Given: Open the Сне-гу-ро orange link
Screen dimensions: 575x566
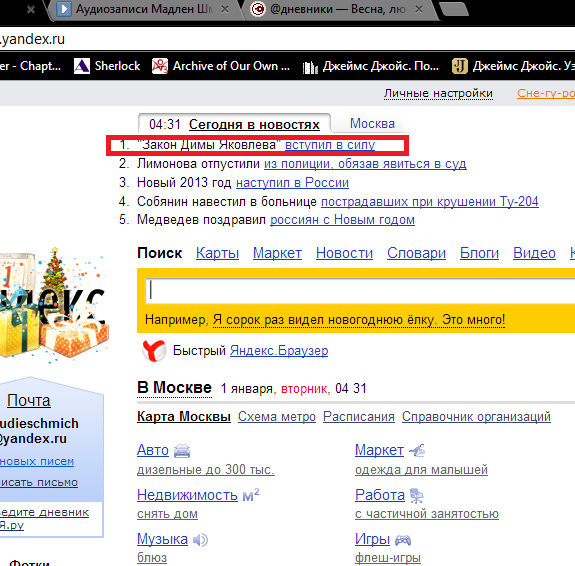Looking at the screenshot, I should pyautogui.click(x=546, y=94).
